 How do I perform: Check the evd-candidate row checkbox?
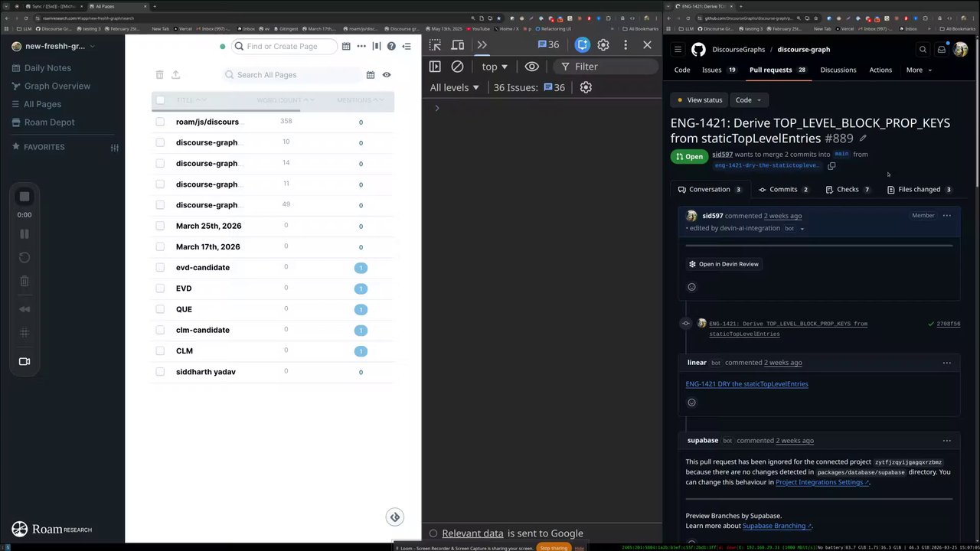[x=160, y=267]
